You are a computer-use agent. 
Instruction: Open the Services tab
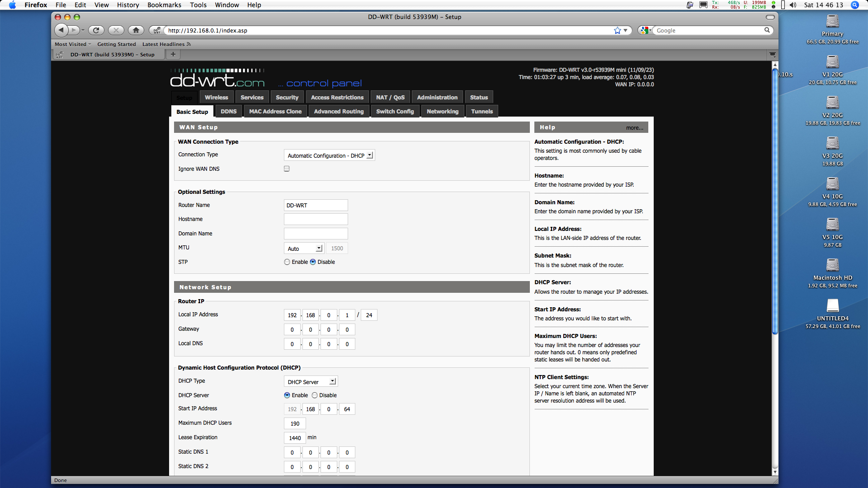pos(252,97)
